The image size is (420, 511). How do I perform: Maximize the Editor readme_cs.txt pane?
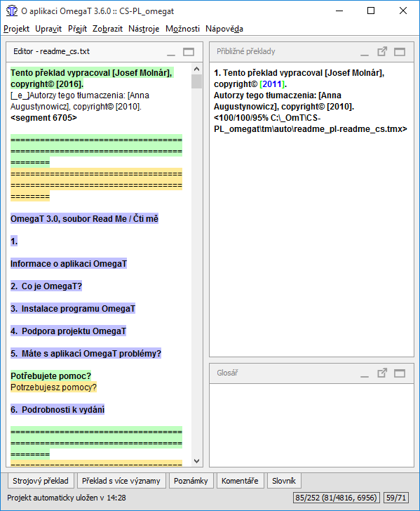pos(189,52)
